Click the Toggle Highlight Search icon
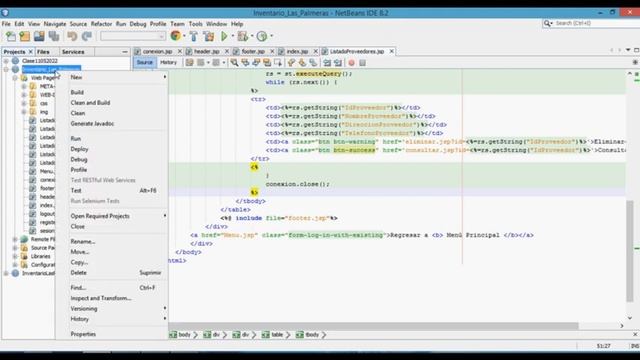640x360 pixels. click(267, 62)
